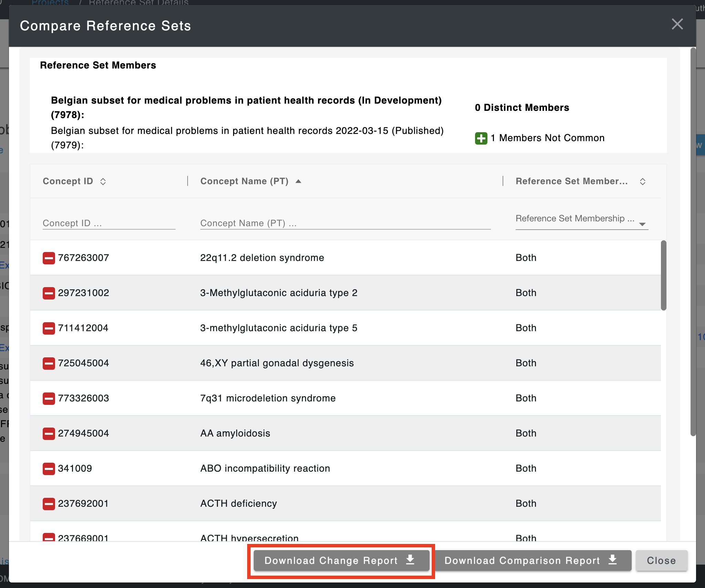This screenshot has width=705, height=588.
Task: Select row 3-methylglutaconic aciduria type 5
Action: (x=345, y=328)
